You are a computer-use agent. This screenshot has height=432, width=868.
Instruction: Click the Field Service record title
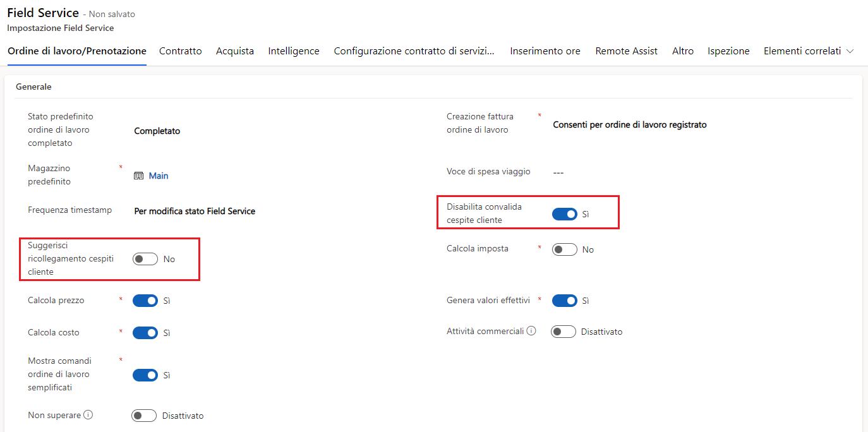[43, 13]
